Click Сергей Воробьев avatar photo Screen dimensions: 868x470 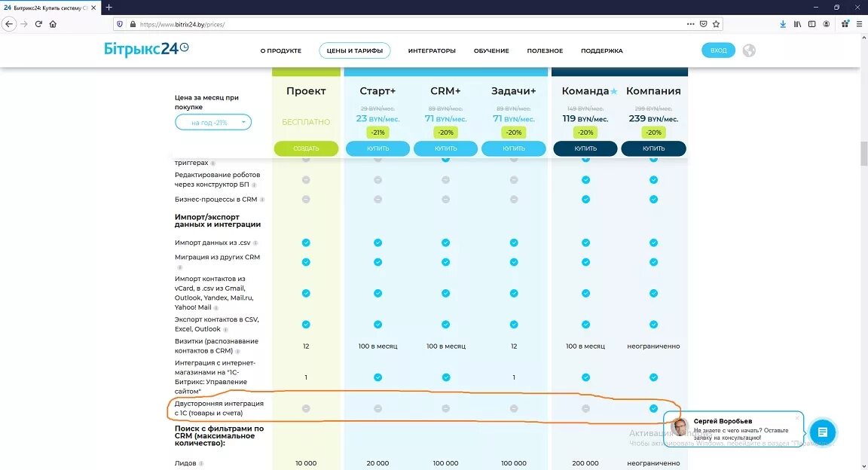(680, 427)
